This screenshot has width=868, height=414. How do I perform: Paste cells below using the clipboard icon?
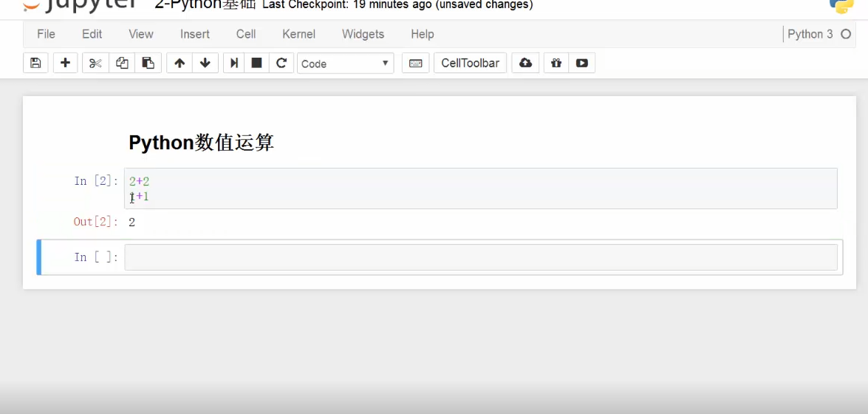pos(148,64)
